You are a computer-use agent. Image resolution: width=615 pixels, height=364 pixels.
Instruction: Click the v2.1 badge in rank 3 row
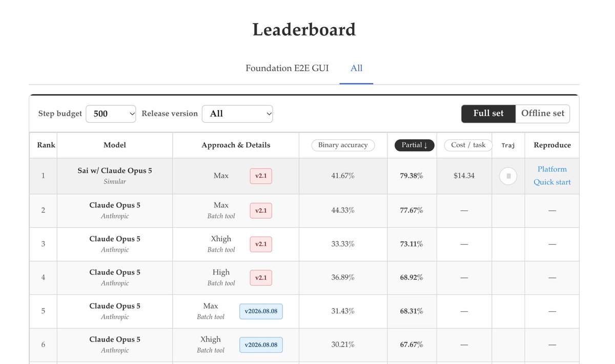pyautogui.click(x=261, y=244)
